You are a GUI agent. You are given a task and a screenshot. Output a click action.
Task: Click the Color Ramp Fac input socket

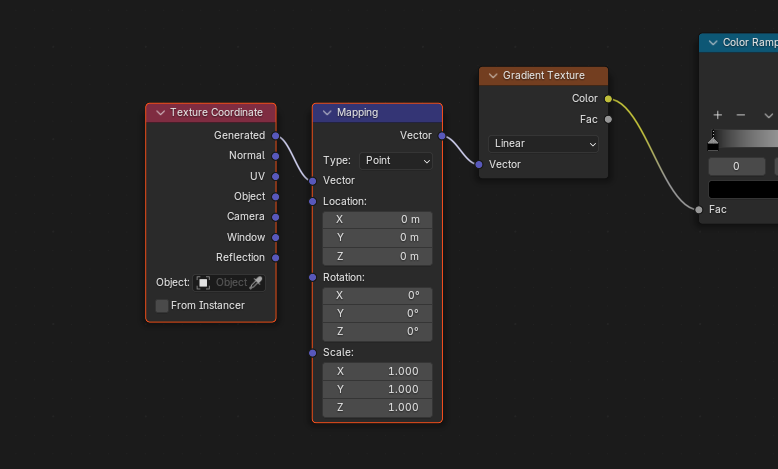699,209
